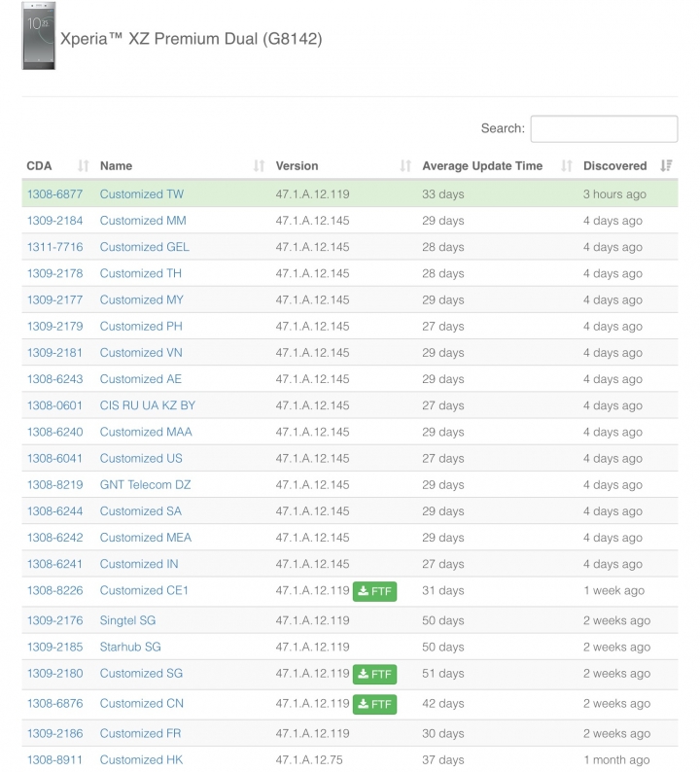The image size is (700, 772).
Task: Open GNT Telecom DZ link
Action: point(145,484)
